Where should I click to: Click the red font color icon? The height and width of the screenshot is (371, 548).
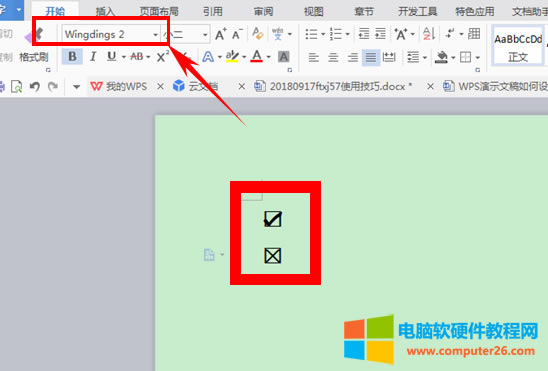pos(257,56)
